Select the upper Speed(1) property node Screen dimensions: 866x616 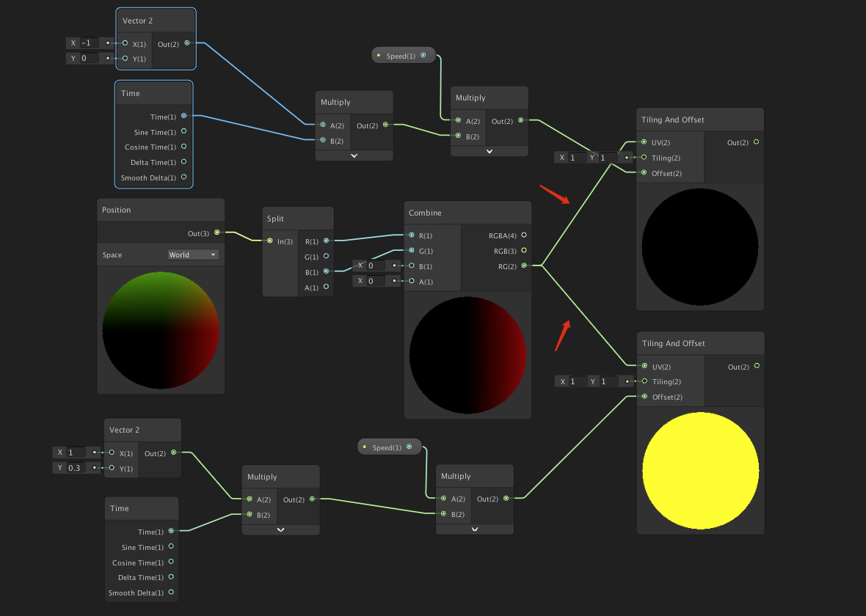tap(403, 55)
